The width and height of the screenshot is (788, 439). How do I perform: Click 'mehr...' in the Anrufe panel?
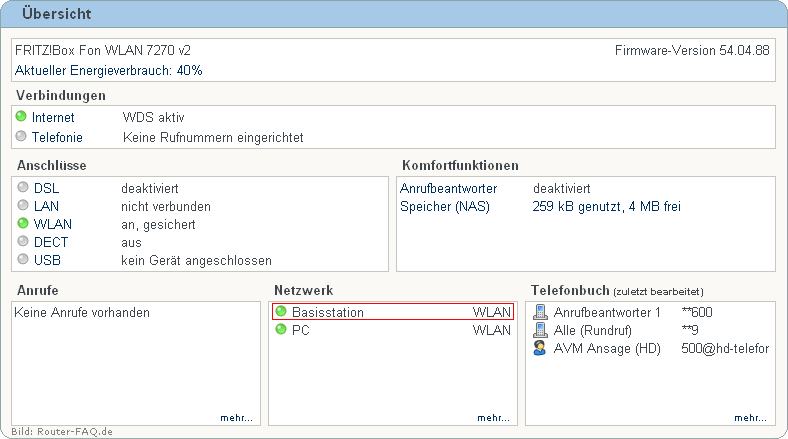pos(236,418)
